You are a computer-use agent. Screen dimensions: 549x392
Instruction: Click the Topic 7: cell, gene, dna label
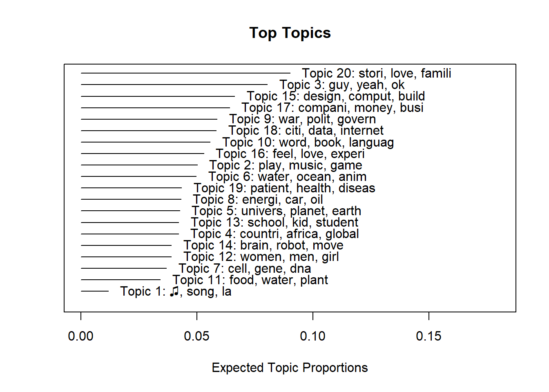245,269
